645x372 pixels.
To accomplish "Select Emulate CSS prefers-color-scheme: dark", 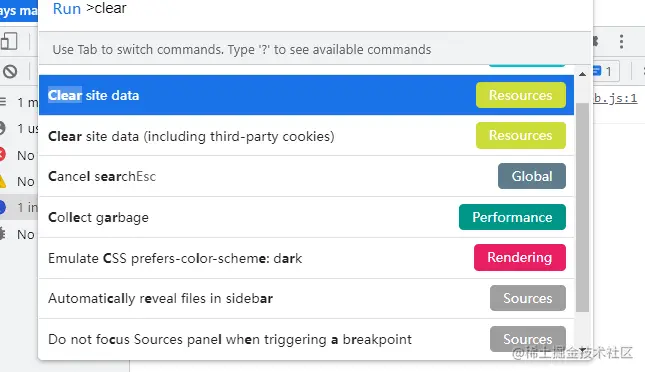I will tap(306, 258).
